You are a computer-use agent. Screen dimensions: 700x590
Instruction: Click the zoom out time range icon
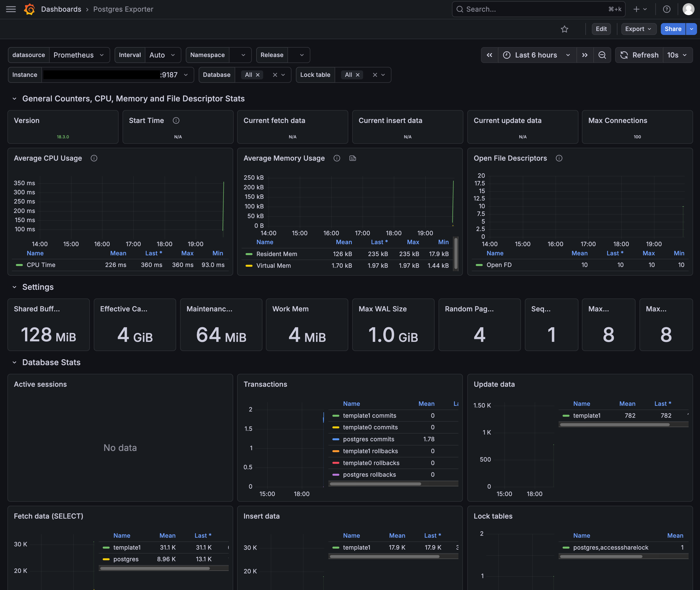(x=602, y=55)
